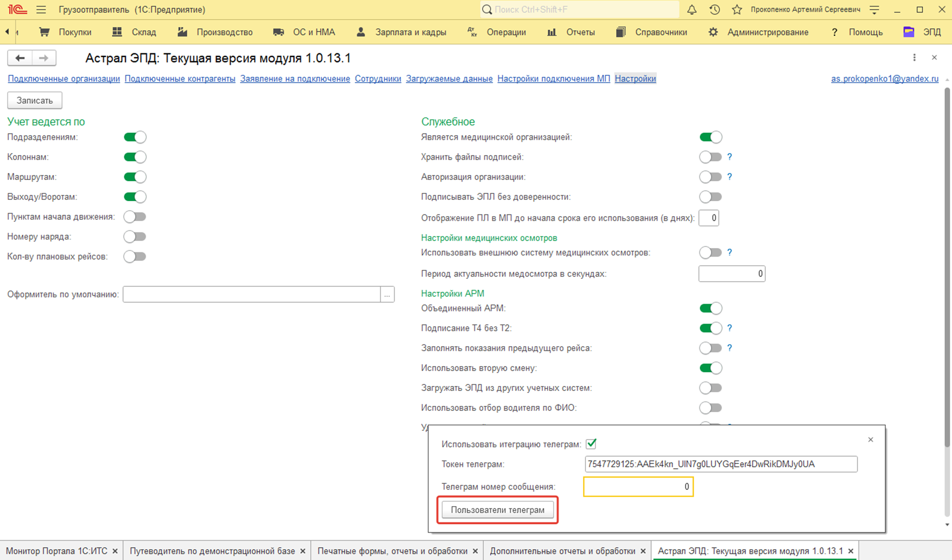952x560 pixels.
Task: Switch to Монитор Портала 1С:ИТС tab
Action: click(56, 551)
